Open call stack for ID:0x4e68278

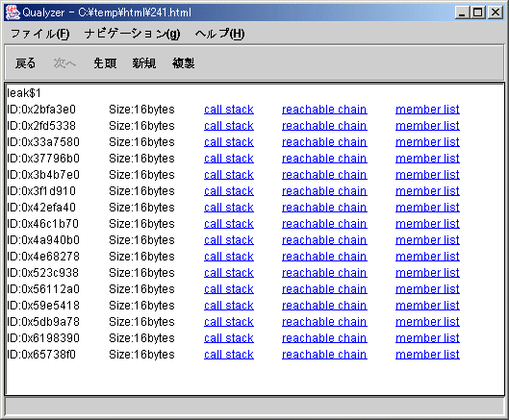coord(229,257)
